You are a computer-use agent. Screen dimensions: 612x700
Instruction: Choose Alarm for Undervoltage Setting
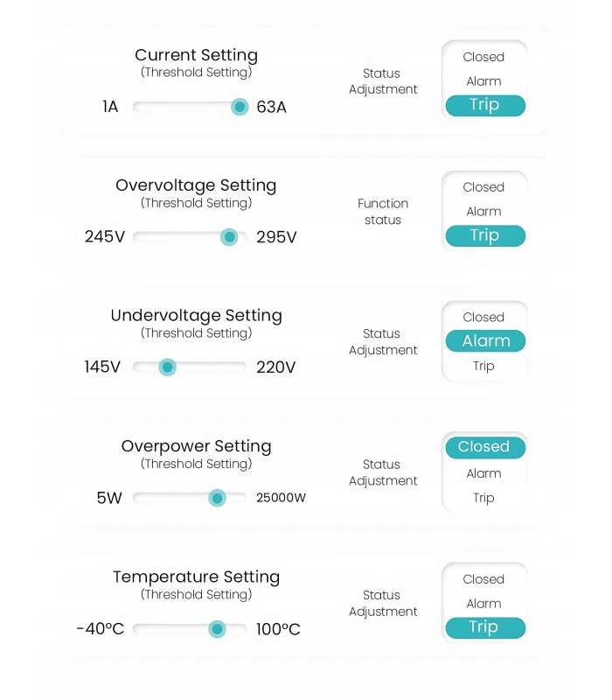click(485, 341)
